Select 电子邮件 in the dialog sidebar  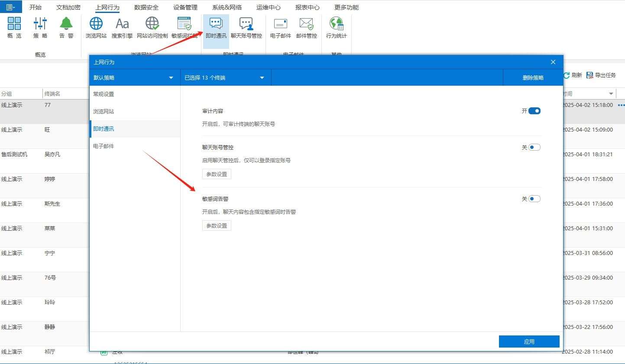[x=104, y=146]
